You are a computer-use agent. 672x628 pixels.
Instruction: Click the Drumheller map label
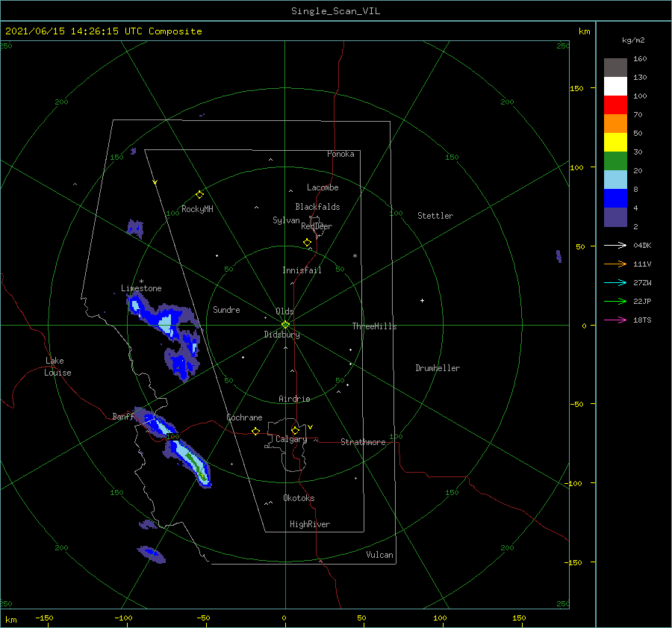click(438, 368)
